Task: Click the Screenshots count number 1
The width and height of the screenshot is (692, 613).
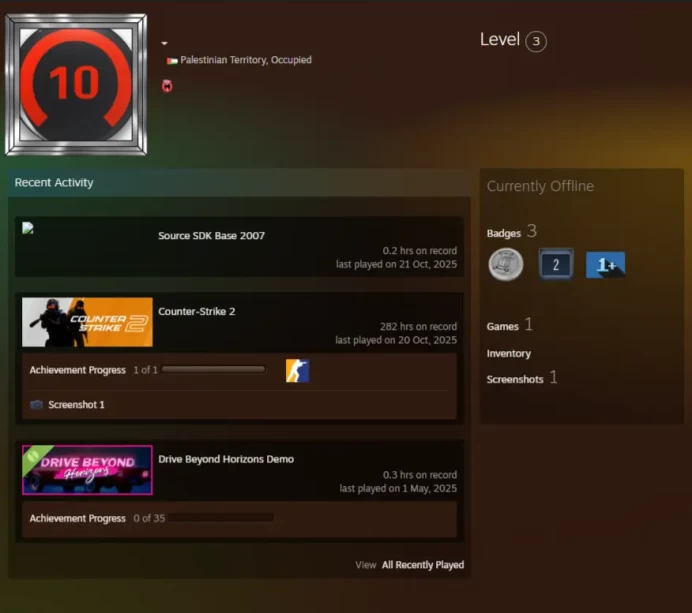Action: (x=553, y=377)
